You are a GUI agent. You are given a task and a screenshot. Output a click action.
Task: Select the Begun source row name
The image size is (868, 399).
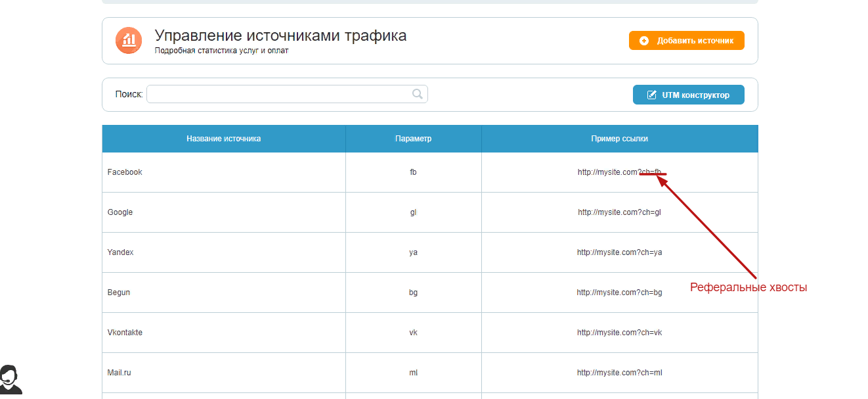point(119,293)
